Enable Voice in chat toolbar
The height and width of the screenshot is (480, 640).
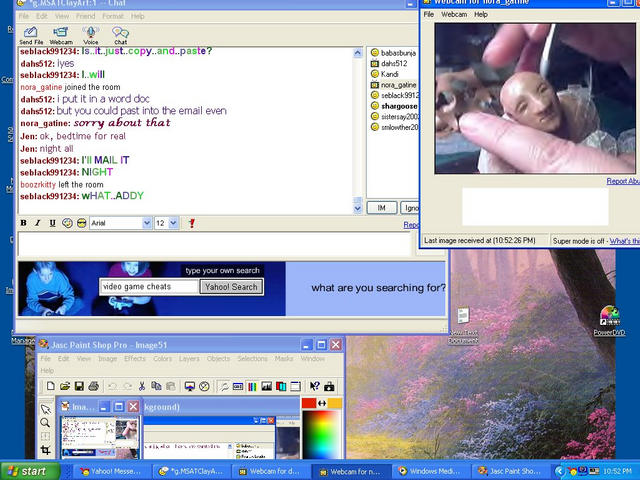coord(91,35)
